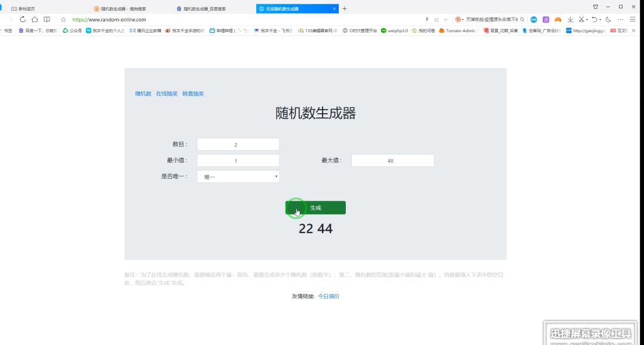Open 公众号 bookmark
Image resolution: width=644 pixels, height=345 pixels.
(72, 31)
